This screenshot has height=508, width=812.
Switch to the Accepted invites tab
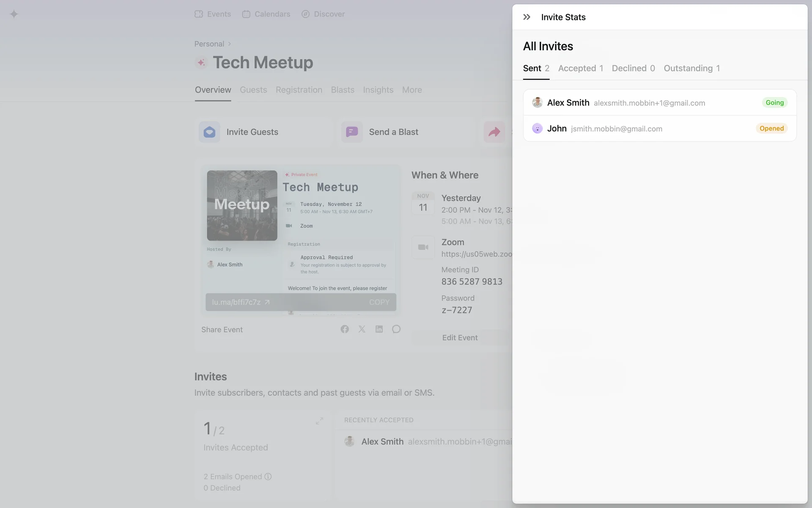click(580, 68)
